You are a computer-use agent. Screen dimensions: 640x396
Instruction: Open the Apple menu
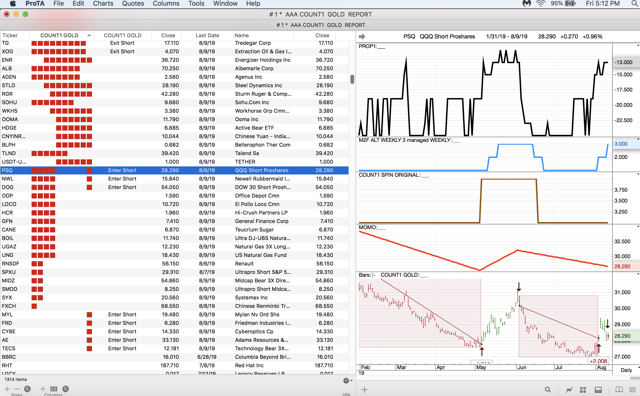13,3
